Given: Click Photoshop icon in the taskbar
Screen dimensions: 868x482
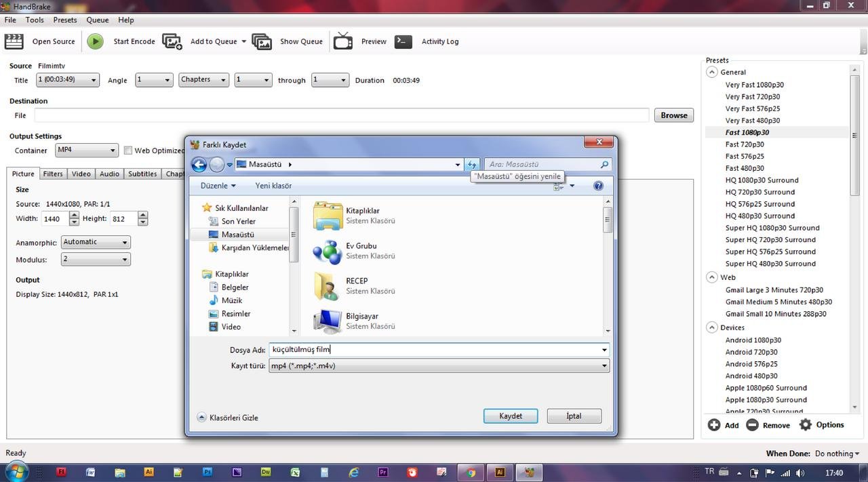Looking at the screenshot, I should [x=208, y=473].
